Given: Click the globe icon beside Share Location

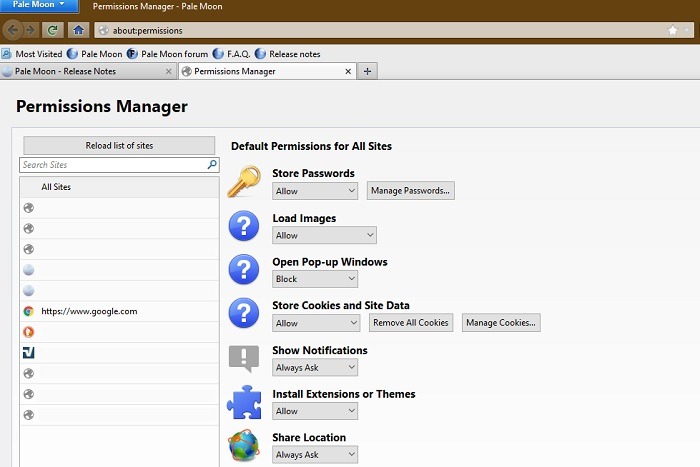Looking at the screenshot, I should [x=244, y=445].
